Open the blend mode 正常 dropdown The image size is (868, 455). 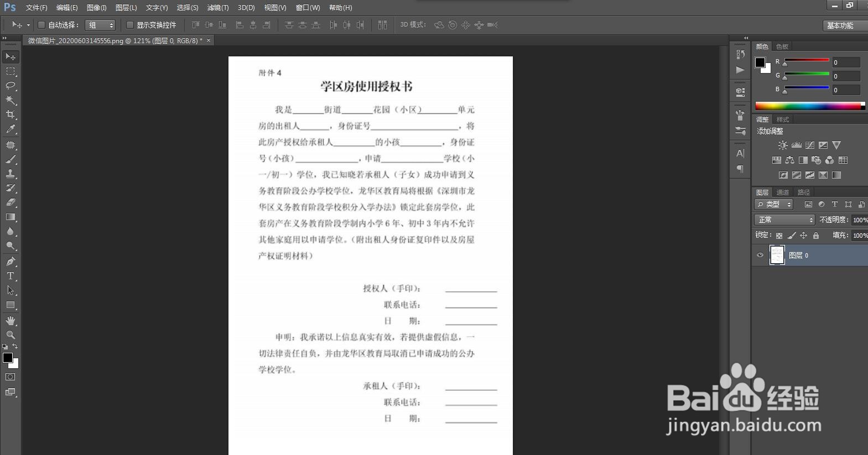(x=784, y=219)
